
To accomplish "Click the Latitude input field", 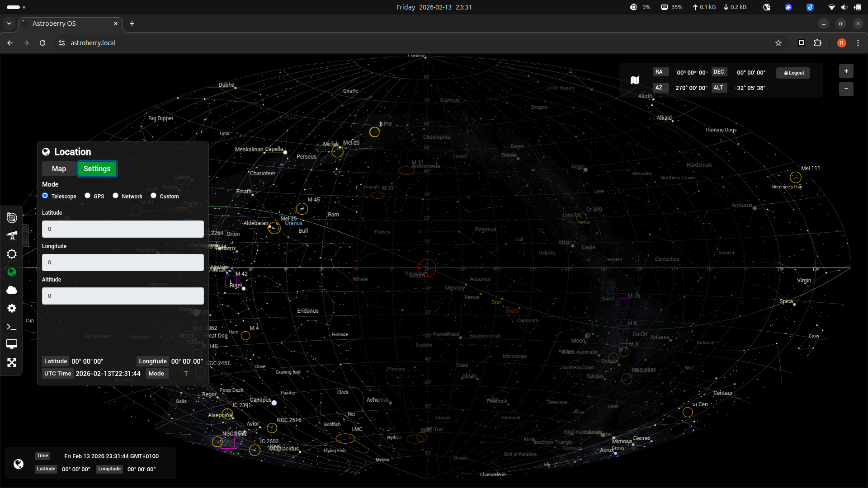I will click(x=123, y=229).
